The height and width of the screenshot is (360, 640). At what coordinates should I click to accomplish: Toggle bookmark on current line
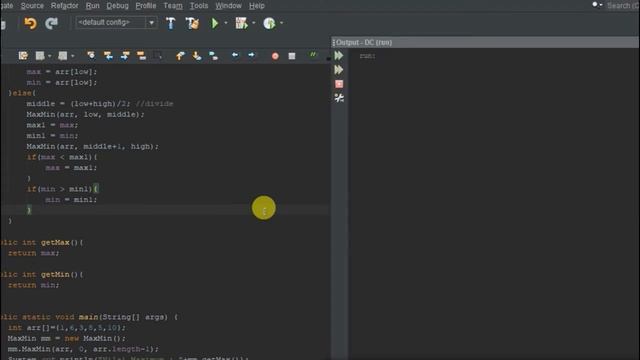pyautogui.click(x=213, y=56)
